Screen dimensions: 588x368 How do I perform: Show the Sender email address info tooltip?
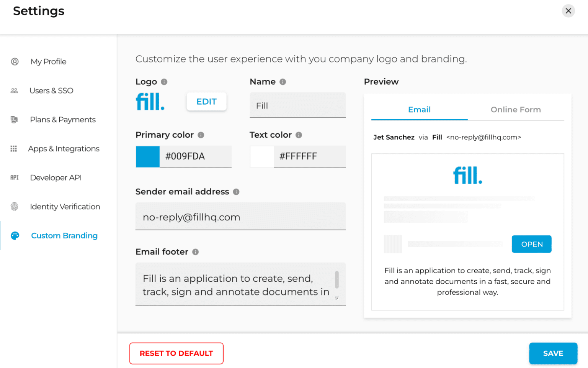(x=237, y=192)
